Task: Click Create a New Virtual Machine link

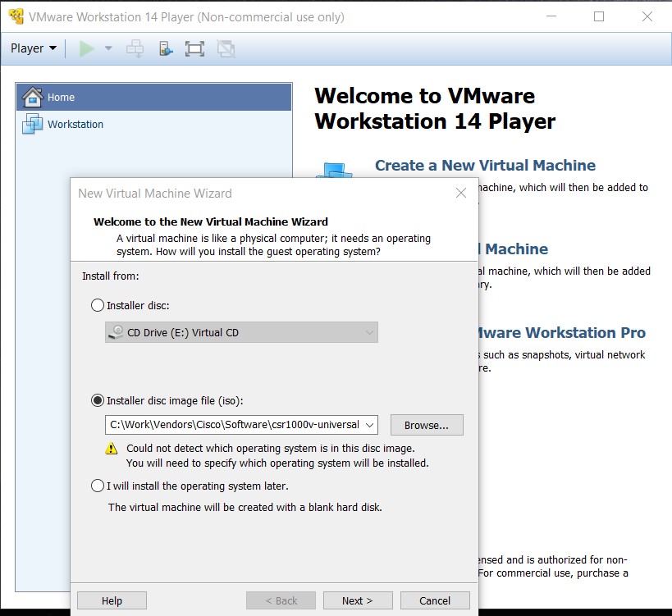Action: coord(485,166)
